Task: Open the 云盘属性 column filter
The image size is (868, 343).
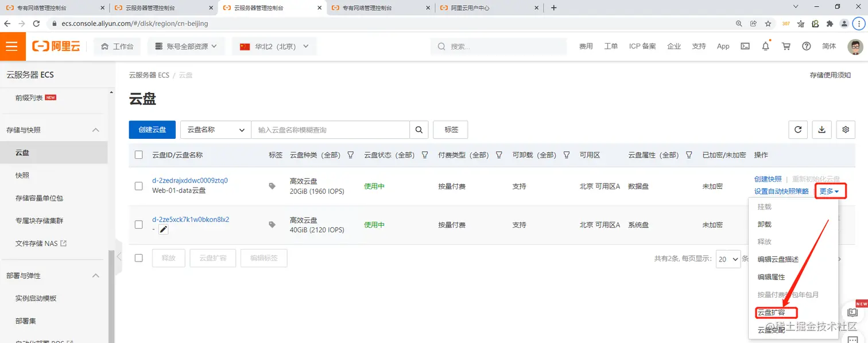Action: click(x=689, y=155)
